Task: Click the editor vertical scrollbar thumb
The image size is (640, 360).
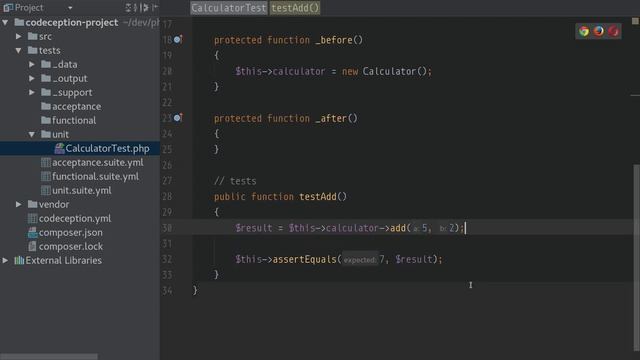Action: click(636, 257)
